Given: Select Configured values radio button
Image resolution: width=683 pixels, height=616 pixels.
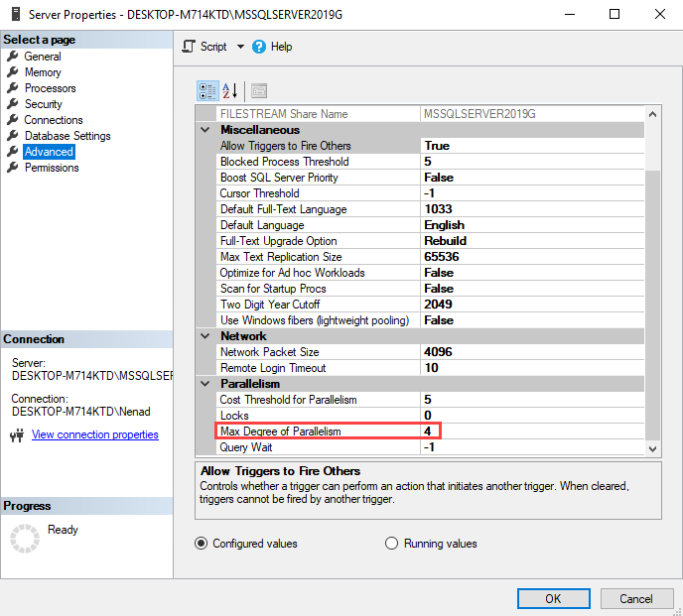Looking at the screenshot, I should pyautogui.click(x=201, y=544).
